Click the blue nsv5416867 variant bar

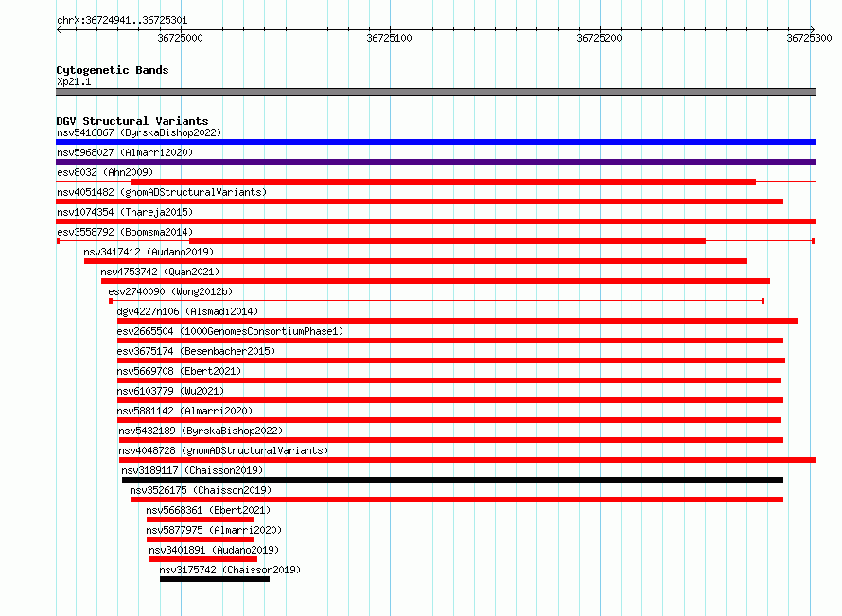tap(435, 142)
